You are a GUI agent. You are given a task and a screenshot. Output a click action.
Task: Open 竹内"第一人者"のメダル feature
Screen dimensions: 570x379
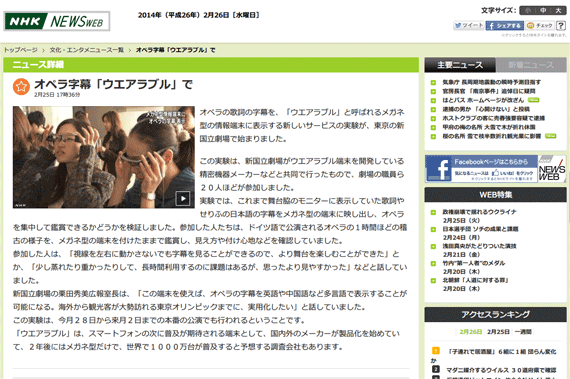point(473,263)
